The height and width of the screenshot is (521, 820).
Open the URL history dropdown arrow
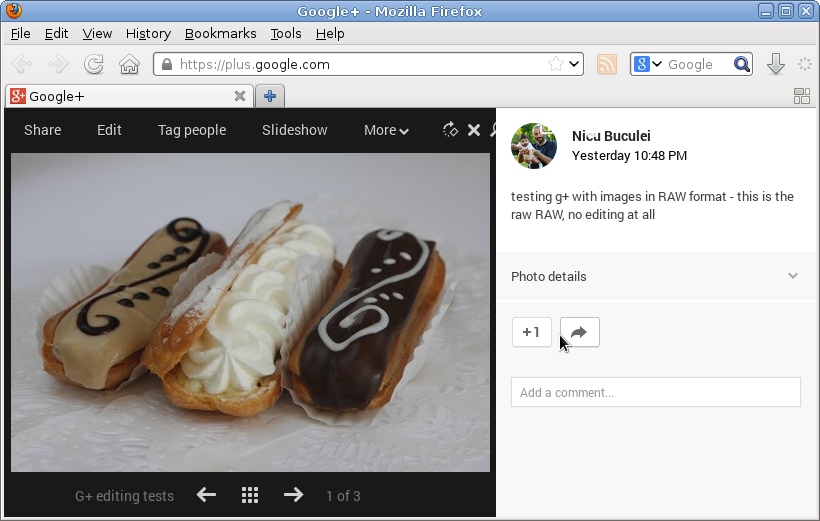tap(574, 64)
